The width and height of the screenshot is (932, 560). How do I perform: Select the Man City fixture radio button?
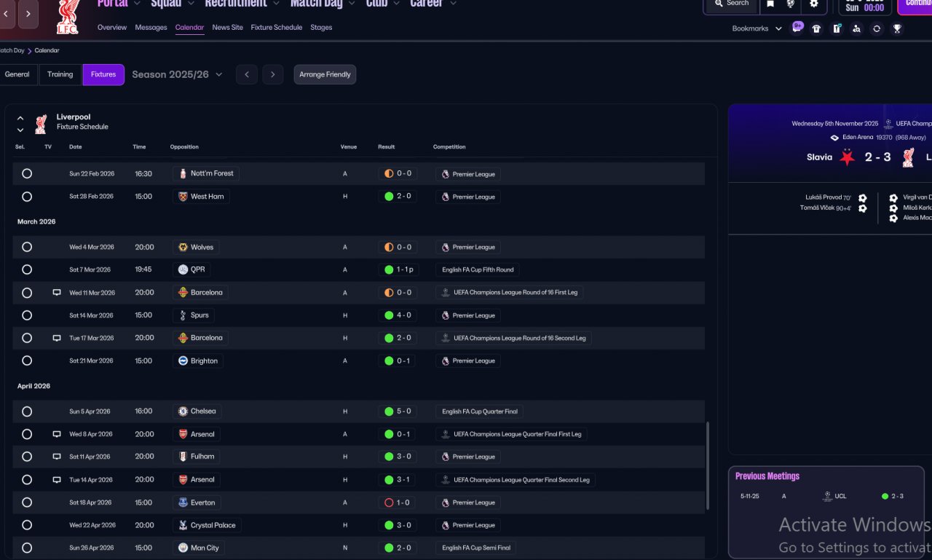click(27, 548)
